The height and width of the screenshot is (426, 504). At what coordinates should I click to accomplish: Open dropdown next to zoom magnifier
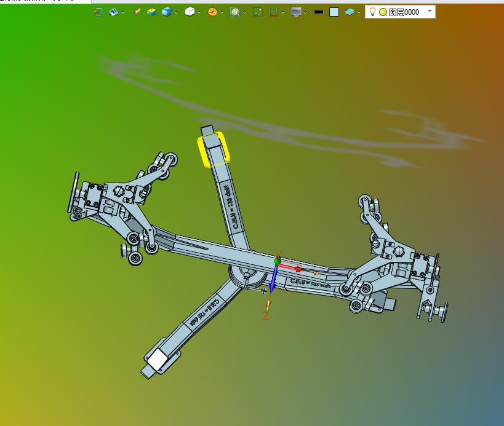[244, 12]
